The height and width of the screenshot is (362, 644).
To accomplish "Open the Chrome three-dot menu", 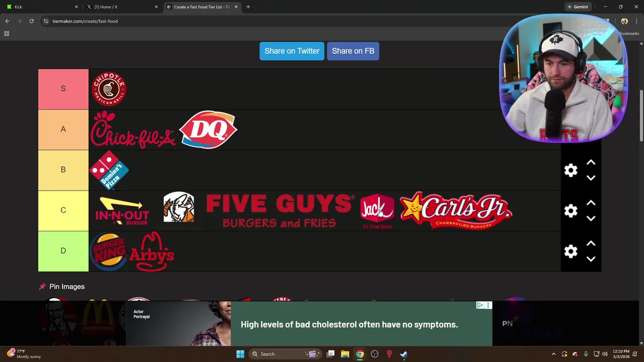I will coord(636,21).
